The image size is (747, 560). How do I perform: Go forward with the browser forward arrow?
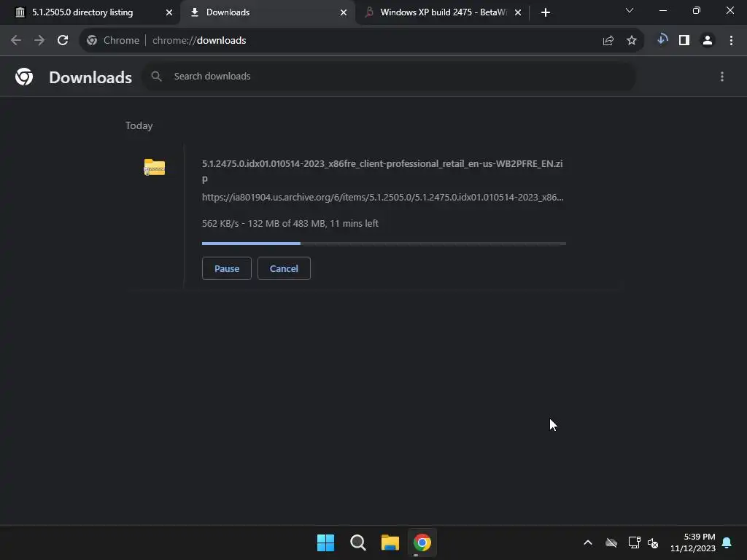click(39, 41)
